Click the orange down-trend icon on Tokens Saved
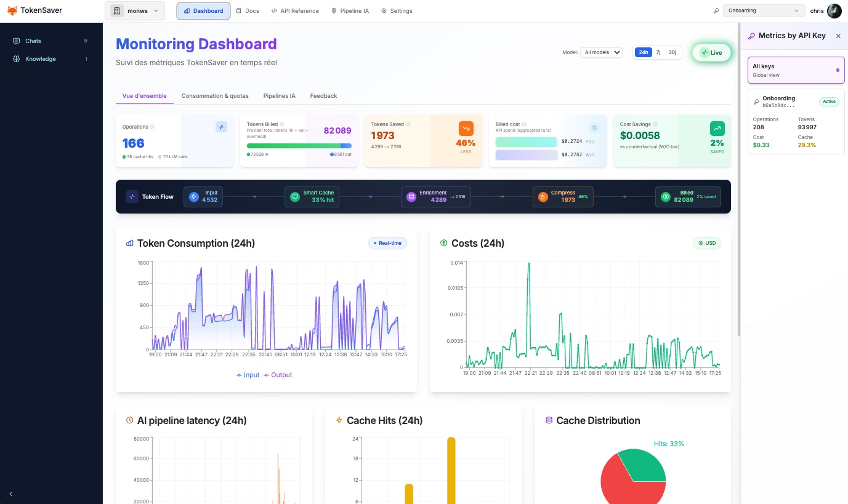The height and width of the screenshot is (504, 848). tap(466, 128)
